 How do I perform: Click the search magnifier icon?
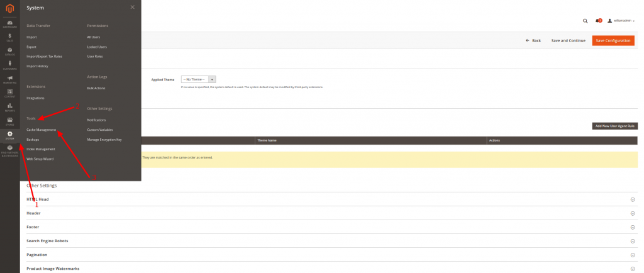point(586,21)
